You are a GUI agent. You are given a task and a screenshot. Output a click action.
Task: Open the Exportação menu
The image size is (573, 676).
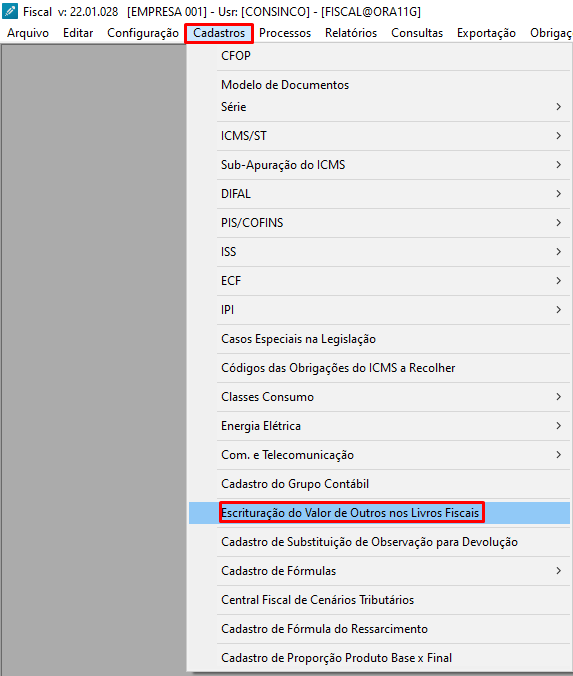point(486,33)
